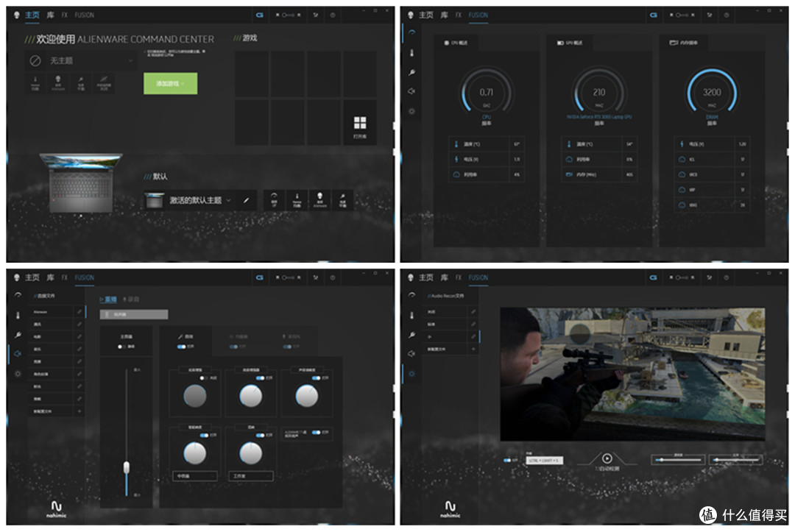
Task: Toggle the 声音清晰度 switch above the top-right knob
Action: (316, 378)
